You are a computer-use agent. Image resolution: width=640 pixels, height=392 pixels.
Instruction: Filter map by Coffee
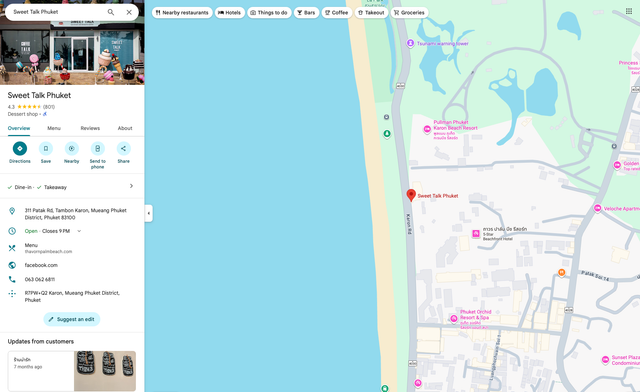[x=337, y=13]
